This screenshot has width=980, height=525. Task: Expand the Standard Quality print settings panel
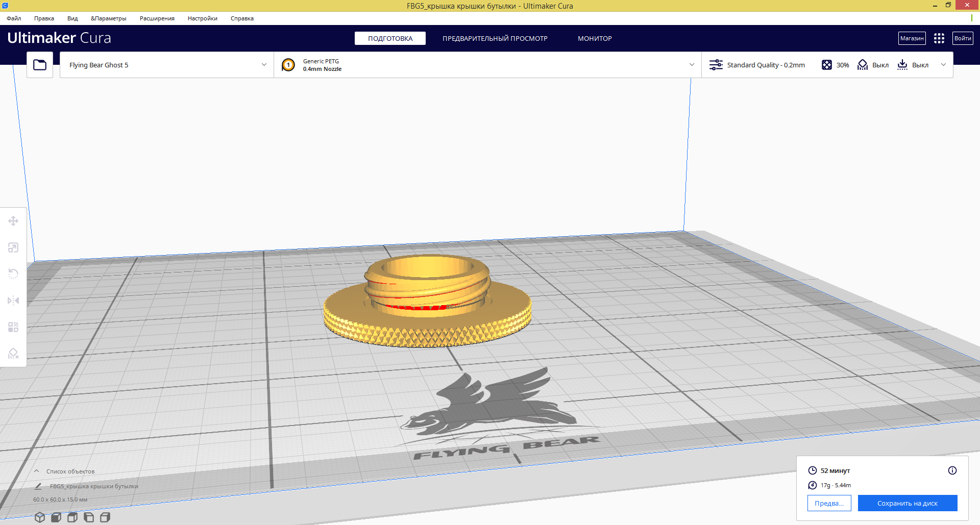(827, 65)
